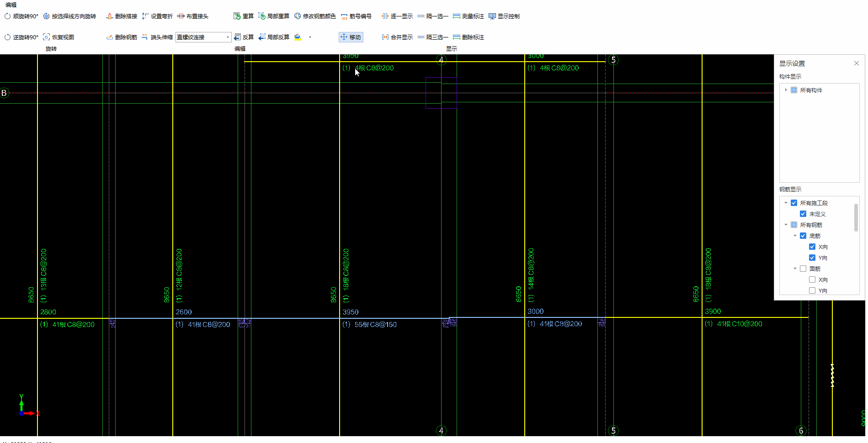Click the 测量标注 measure annotation icon
Image resolution: width=868 pixels, height=443 pixels.
pos(457,16)
